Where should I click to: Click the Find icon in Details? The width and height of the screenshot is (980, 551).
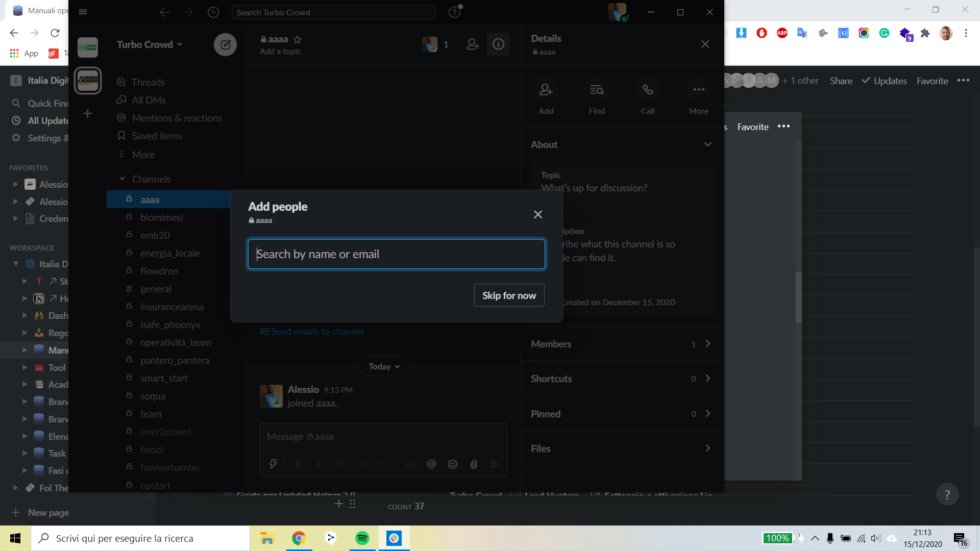597,90
